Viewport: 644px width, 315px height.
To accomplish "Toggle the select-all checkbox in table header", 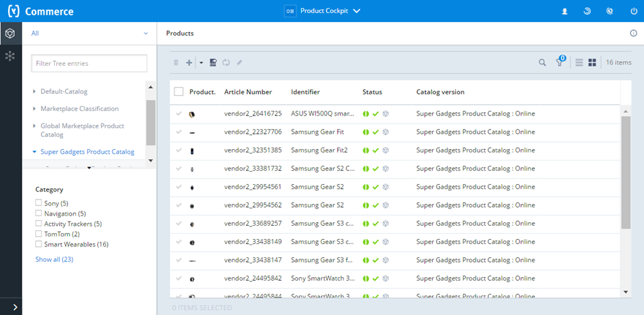I will pos(178,92).
